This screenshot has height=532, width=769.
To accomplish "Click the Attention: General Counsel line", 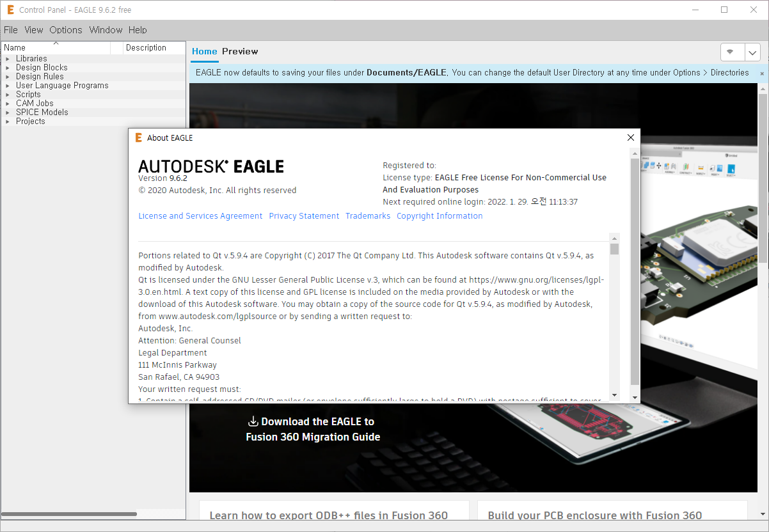I will tap(189, 341).
